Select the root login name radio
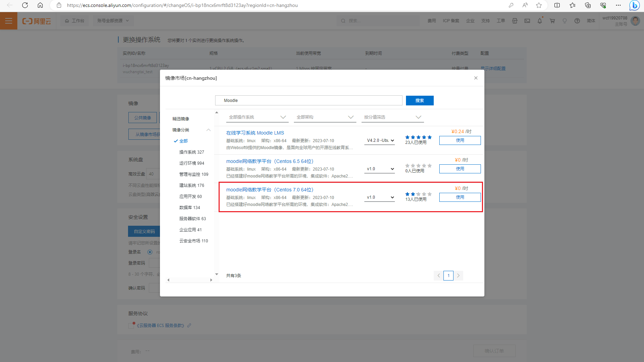The width and height of the screenshot is (644, 362). [150, 252]
